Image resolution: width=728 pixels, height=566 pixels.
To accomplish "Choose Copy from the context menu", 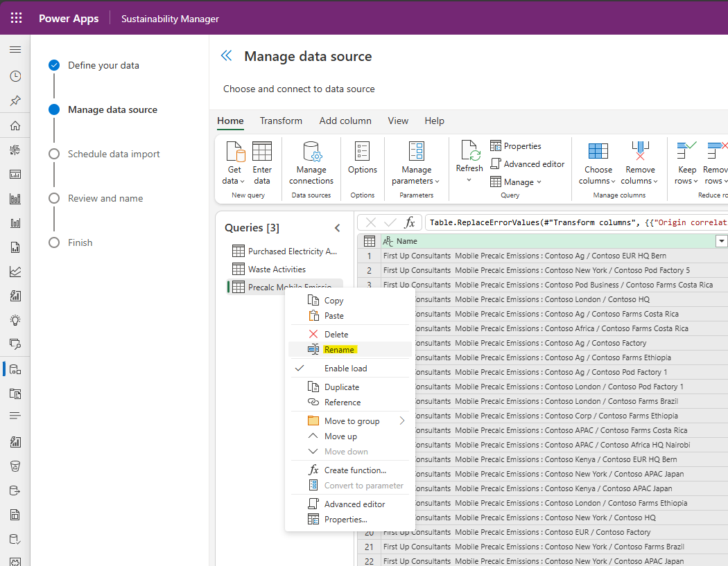I will coord(350,300).
